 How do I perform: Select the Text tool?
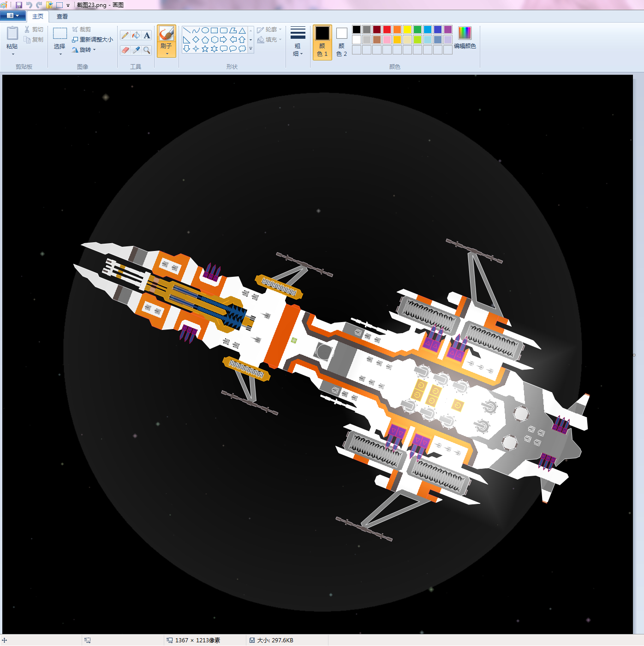[147, 36]
